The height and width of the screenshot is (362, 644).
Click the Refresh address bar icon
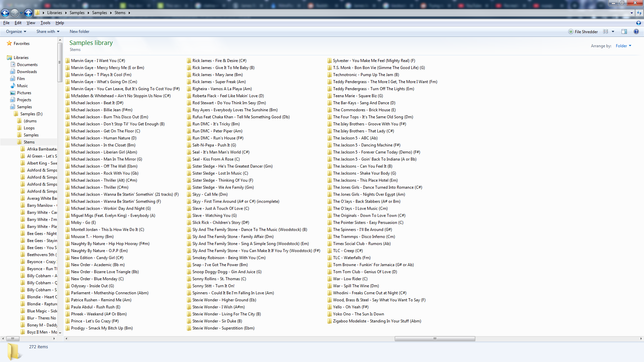639,13
